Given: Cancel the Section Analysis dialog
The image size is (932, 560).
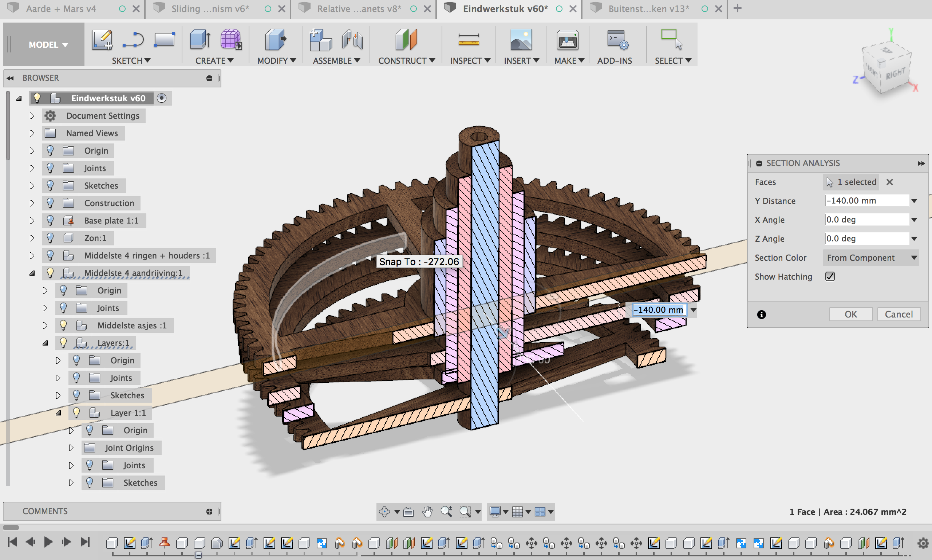Looking at the screenshot, I should coord(899,314).
